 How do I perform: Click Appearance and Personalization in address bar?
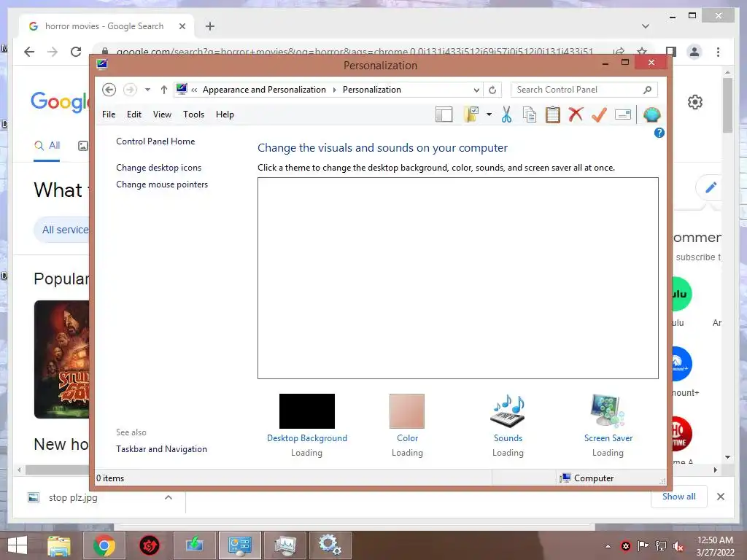pyautogui.click(x=264, y=90)
